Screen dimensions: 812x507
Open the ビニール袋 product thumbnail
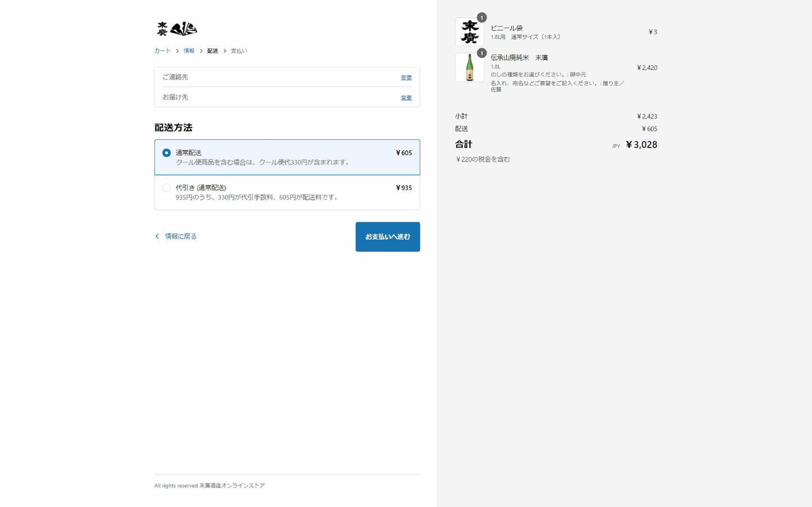click(x=469, y=32)
